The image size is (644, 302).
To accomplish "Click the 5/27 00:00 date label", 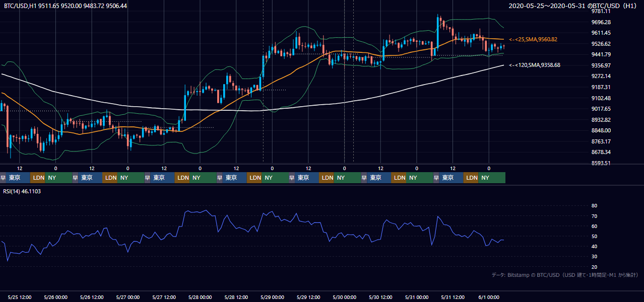I will (128, 297).
